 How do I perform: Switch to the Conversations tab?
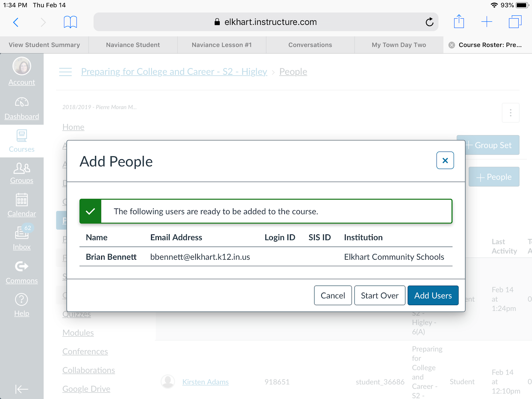pyautogui.click(x=310, y=45)
